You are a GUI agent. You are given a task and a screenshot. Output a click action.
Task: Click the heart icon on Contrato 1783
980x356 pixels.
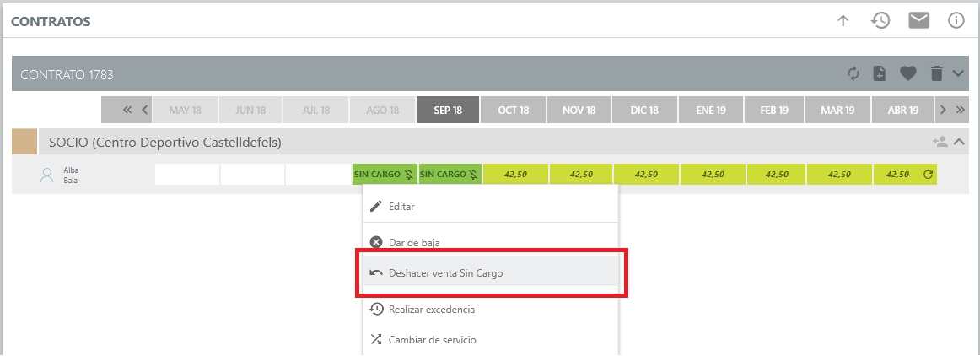(907, 74)
